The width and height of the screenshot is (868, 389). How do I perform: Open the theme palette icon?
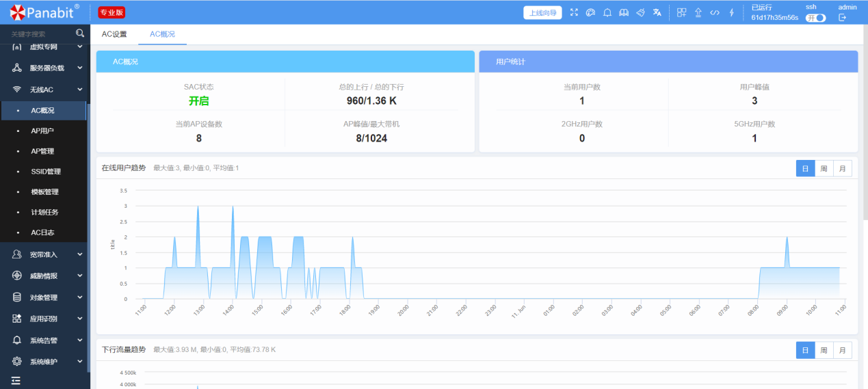coord(591,12)
